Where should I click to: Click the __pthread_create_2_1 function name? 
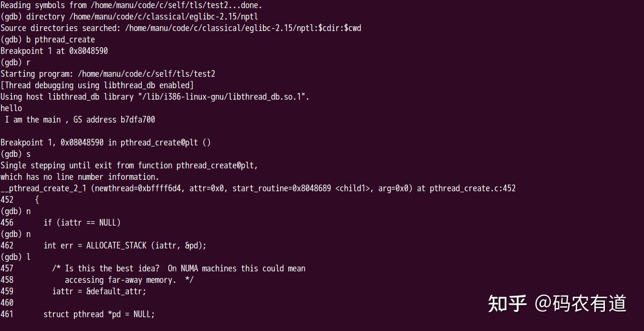point(43,188)
